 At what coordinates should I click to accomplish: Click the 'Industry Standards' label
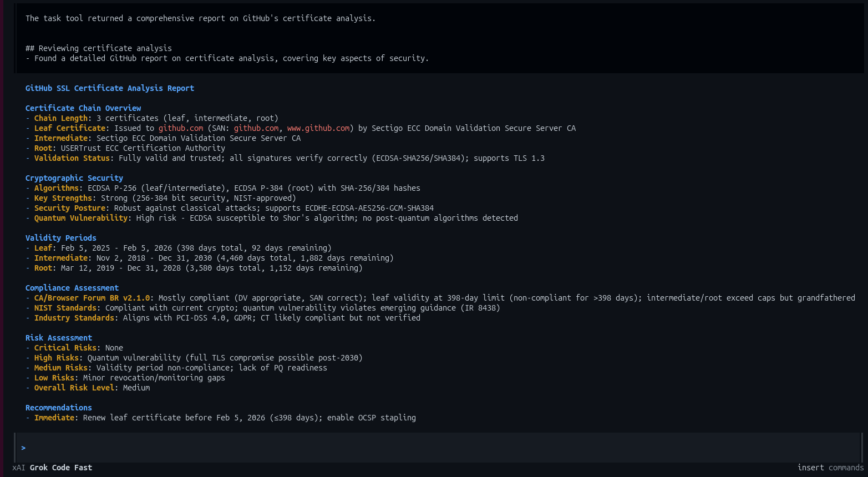74,318
